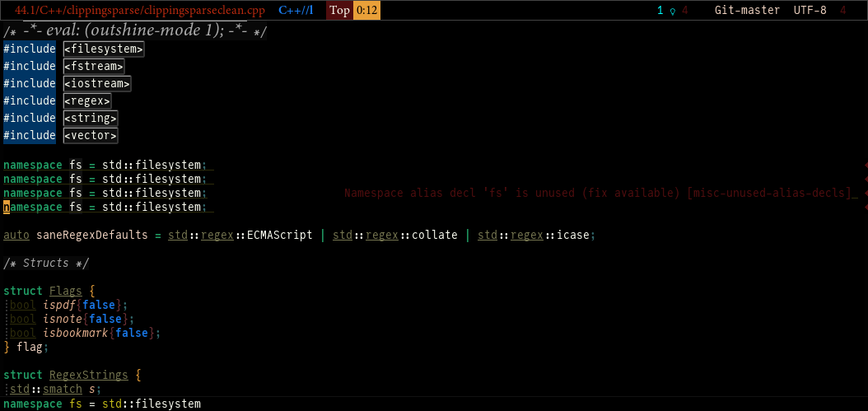Click the smatch type name

point(62,390)
